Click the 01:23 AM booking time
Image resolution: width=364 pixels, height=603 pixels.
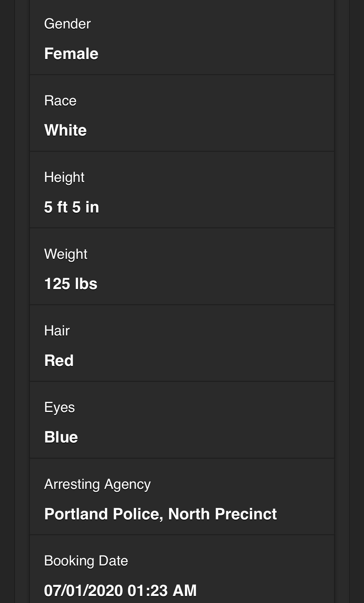pyautogui.click(x=162, y=591)
